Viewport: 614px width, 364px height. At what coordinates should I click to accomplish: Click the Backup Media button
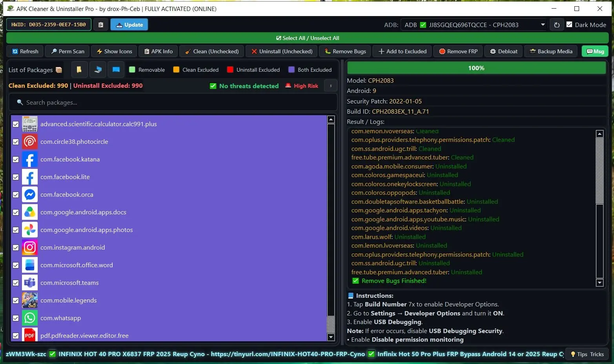click(x=551, y=51)
